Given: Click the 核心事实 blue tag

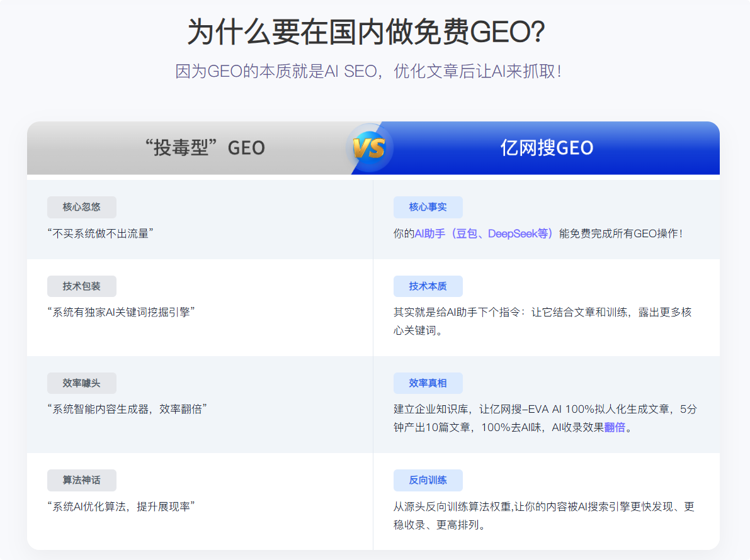Looking at the screenshot, I should coord(428,207).
